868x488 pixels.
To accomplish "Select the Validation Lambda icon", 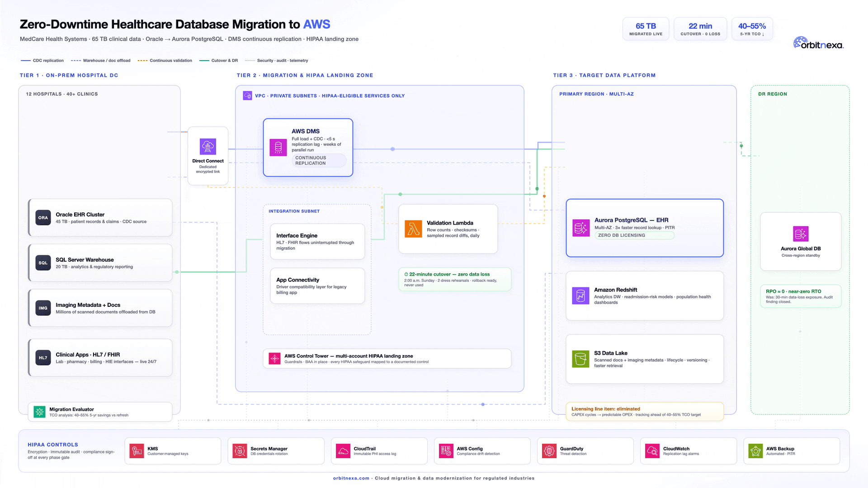I will [x=413, y=229].
